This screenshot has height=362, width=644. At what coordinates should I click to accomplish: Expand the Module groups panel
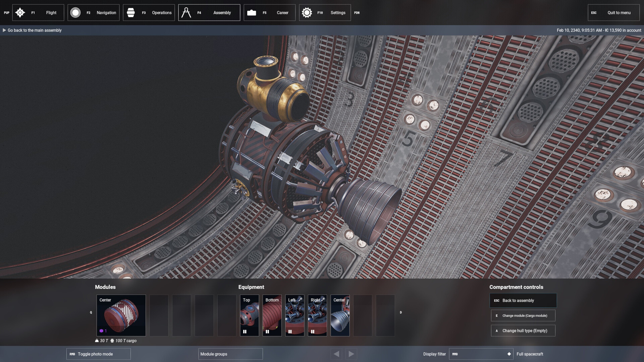tap(230, 354)
